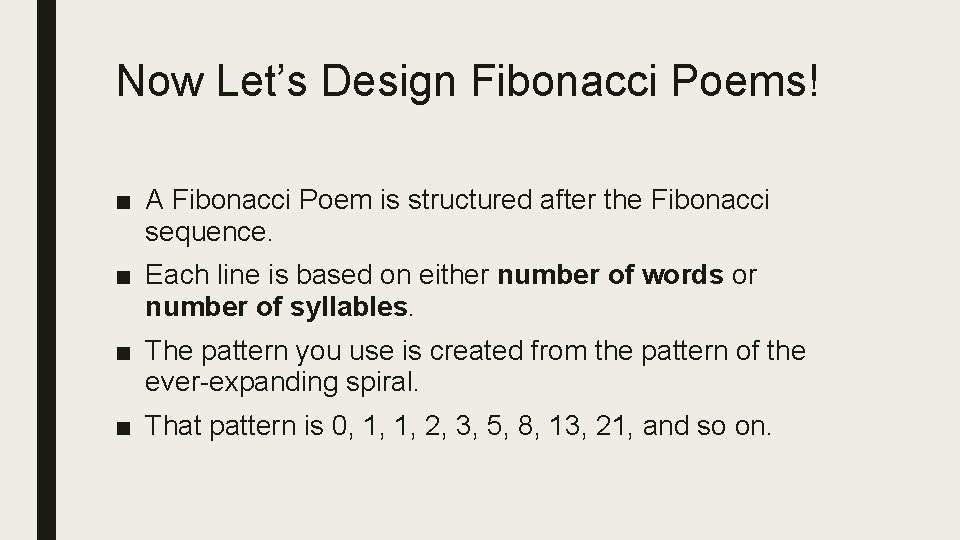Viewport: 960px width, 540px height.
Task: Click the number '13' in the pattern
Action: [x=564, y=426]
